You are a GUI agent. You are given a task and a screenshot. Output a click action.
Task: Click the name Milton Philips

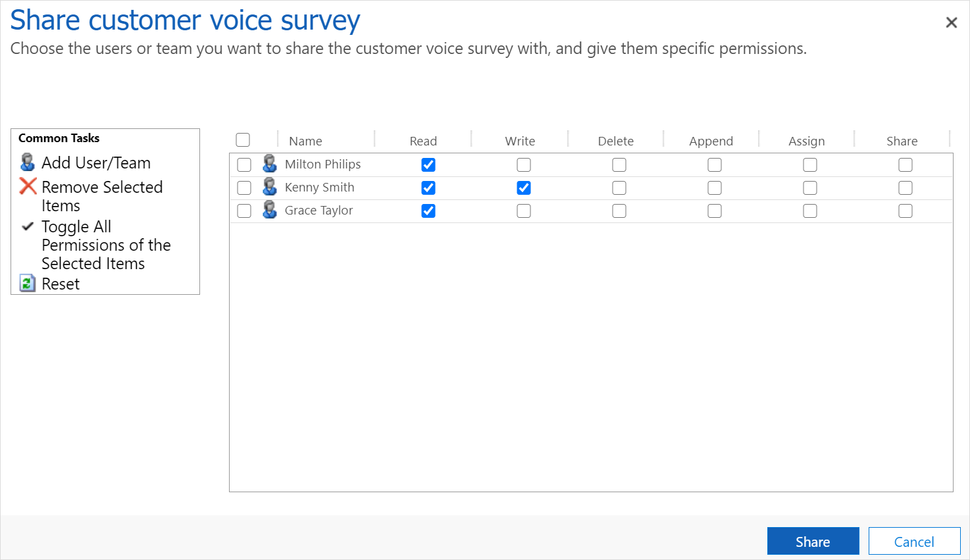click(322, 164)
